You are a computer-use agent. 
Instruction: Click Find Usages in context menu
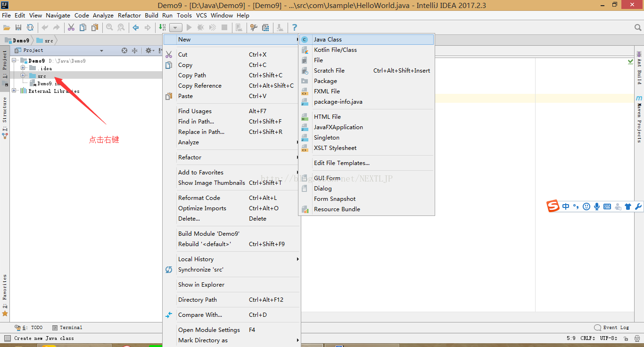pyautogui.click(x=232, y=111)
